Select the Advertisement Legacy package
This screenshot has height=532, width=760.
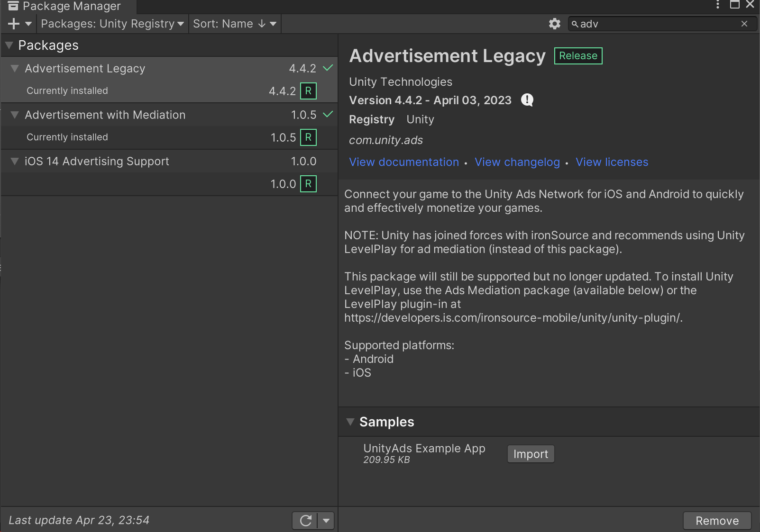(169, 69)
